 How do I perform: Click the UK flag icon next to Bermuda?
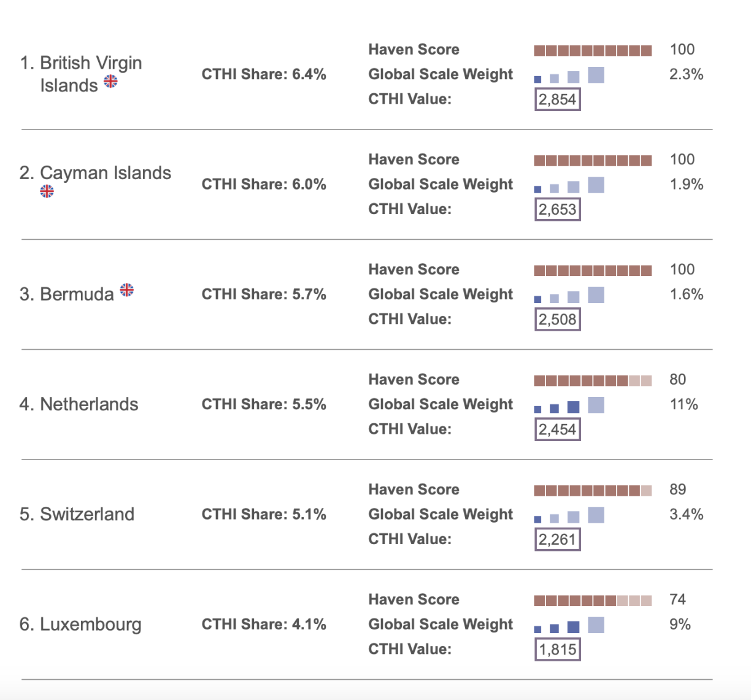[126, 290]
